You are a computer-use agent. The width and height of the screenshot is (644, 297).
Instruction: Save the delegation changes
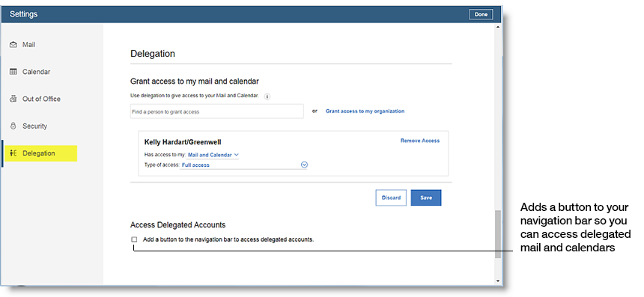point(426,198)
